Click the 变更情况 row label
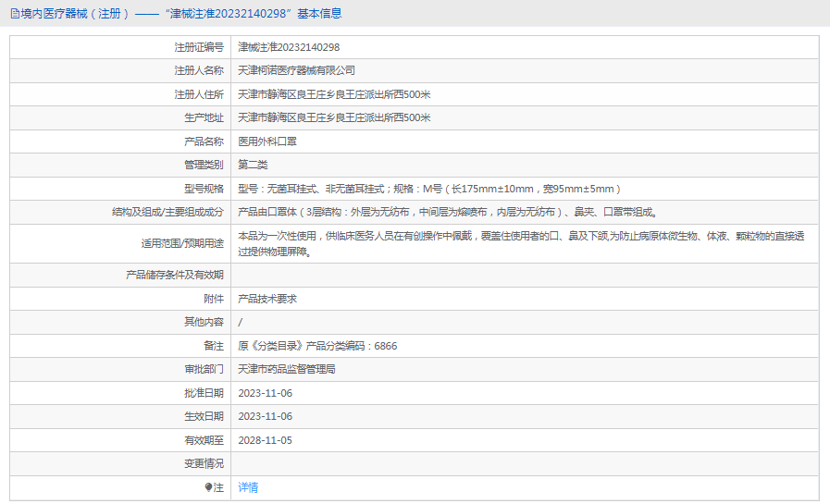The image size is (830, 504). (x=204, y=463)
